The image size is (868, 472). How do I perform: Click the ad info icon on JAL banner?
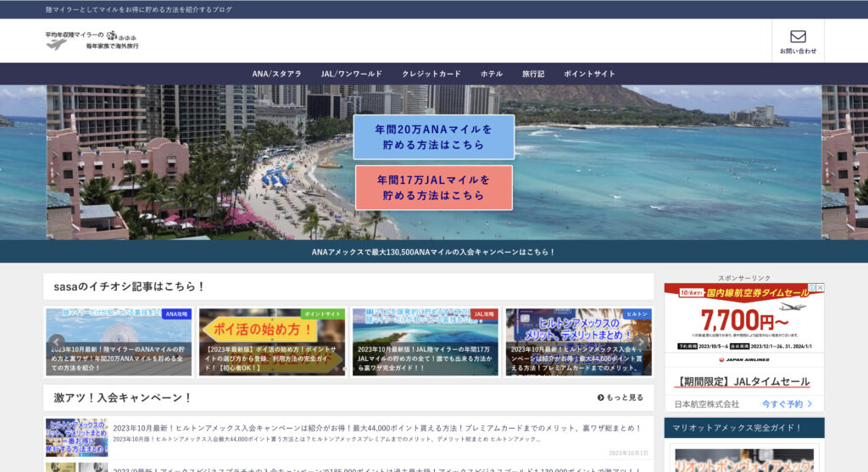(x=810, y=288)
